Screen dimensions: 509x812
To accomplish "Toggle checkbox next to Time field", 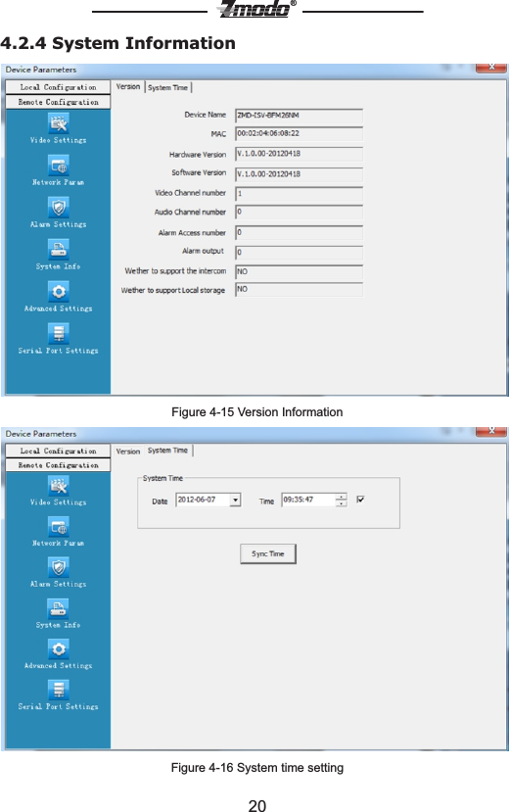I will point(360,500).
